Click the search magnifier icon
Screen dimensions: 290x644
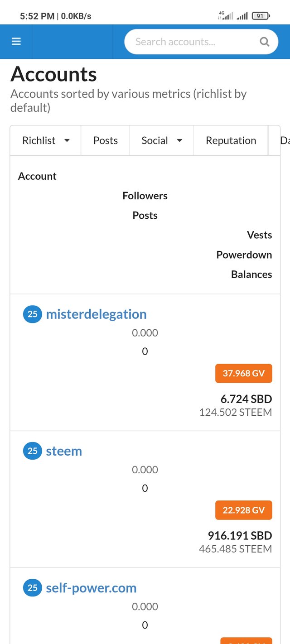tap(264, 42)
